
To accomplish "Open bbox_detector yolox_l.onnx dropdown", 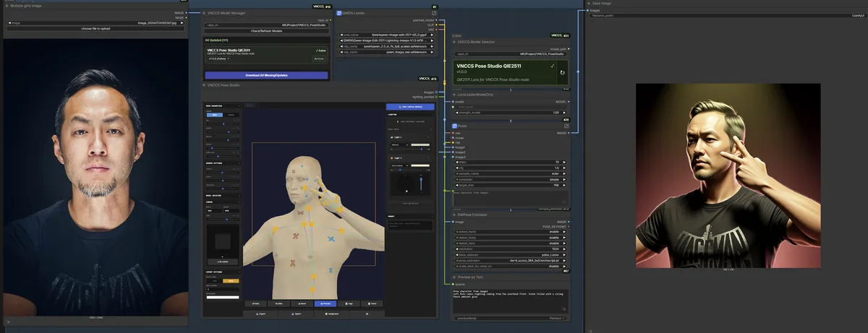I will tap(511, 255).
